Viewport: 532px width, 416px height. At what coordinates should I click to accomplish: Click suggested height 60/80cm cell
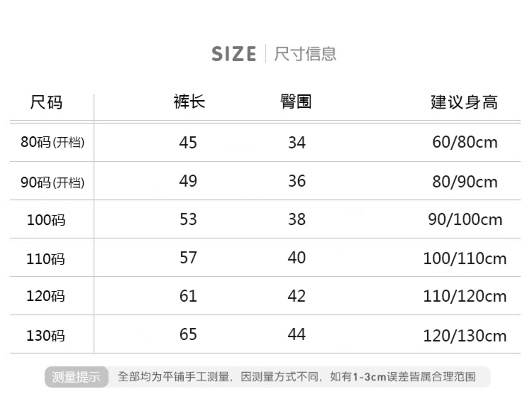(x=465, y=142)
